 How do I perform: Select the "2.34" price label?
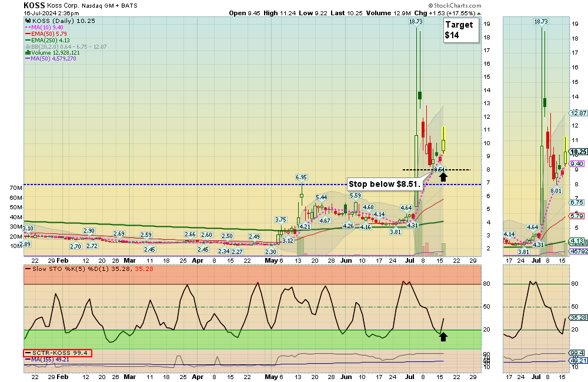224,251
